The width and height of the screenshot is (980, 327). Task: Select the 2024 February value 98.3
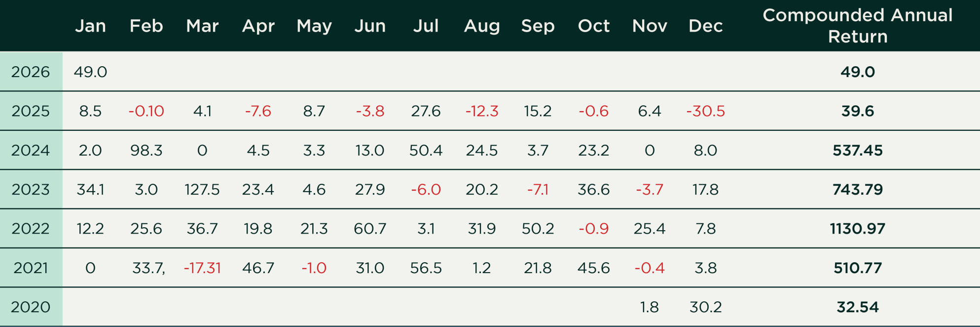(146, 150)
